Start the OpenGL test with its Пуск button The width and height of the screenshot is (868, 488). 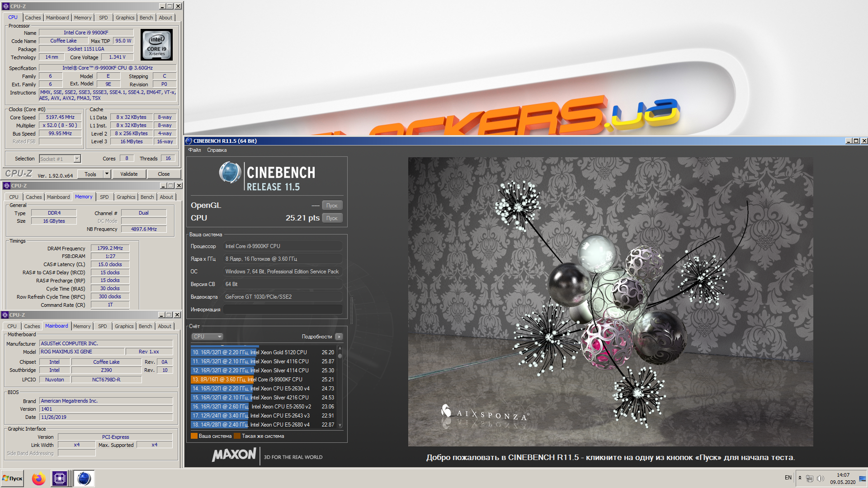point(332,206)
